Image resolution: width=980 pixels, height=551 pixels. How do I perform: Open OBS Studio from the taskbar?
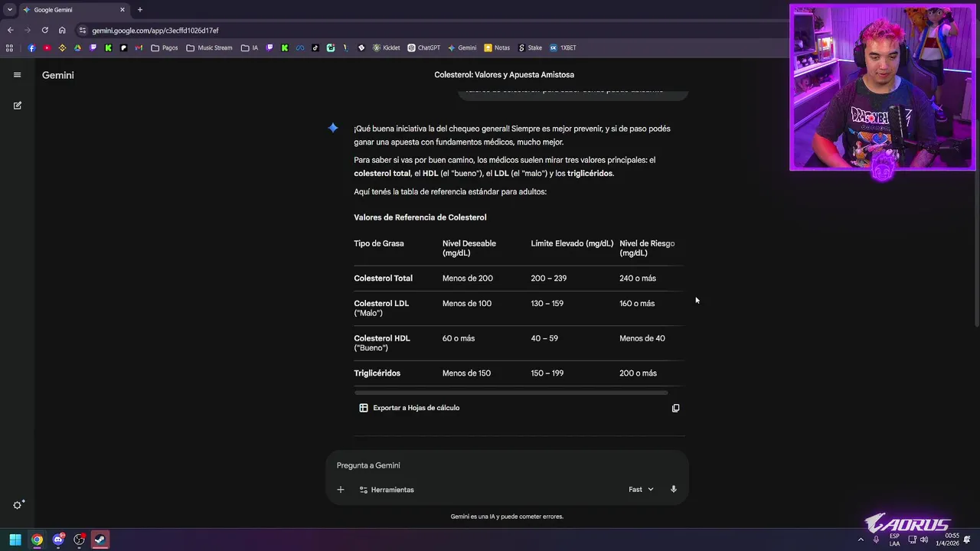pyautogui.click(x=79, y=540)
